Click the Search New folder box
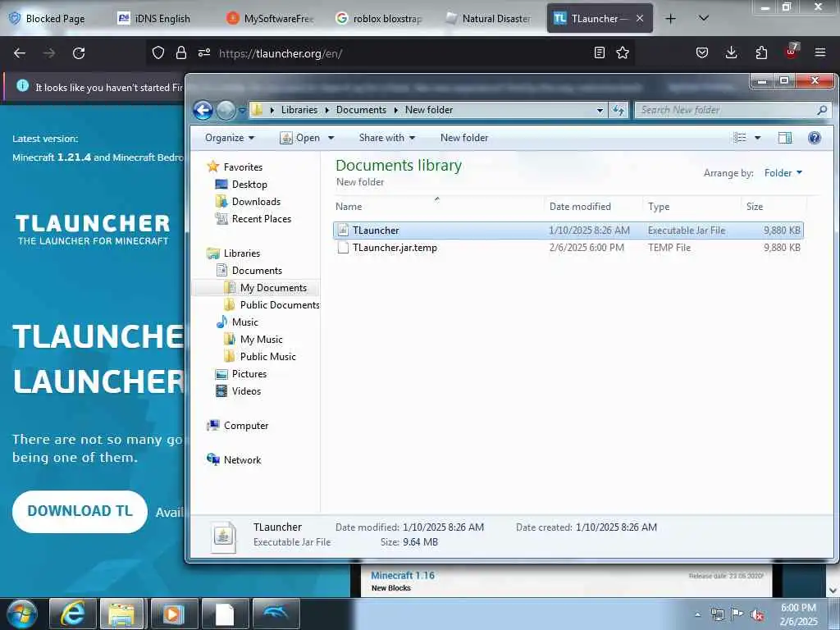The image size is (840, 630). tap(733, 111)
